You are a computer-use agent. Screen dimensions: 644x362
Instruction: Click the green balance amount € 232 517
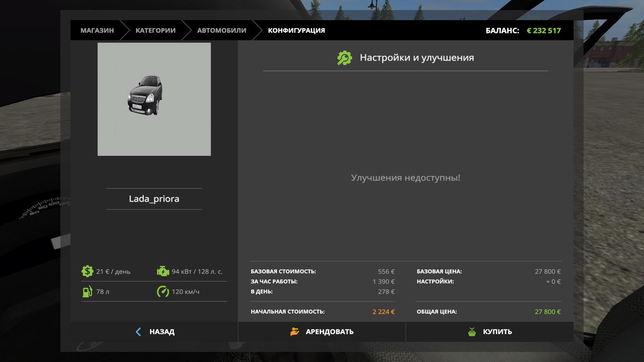click(x=543, y=31)
